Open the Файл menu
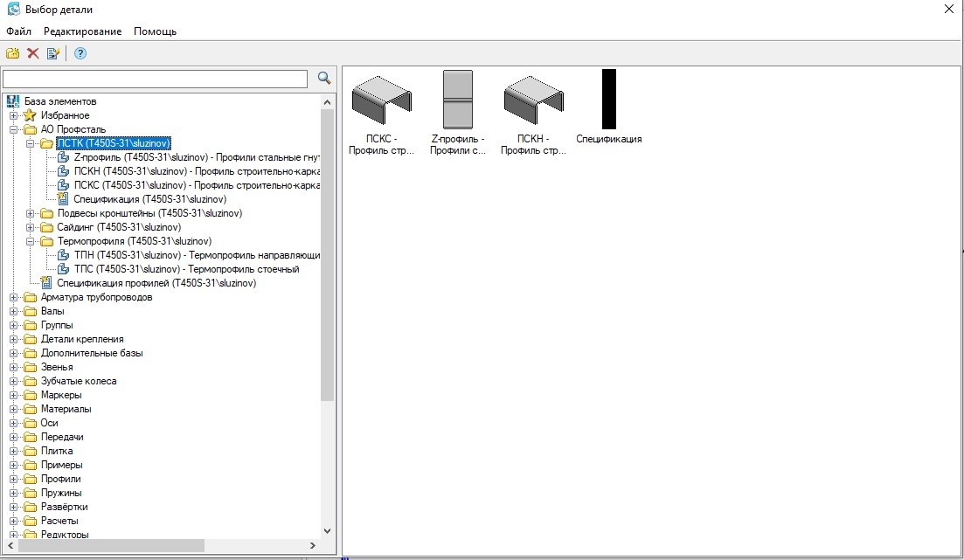Viewport: 964px width, 560px height. tap(19, 31)
